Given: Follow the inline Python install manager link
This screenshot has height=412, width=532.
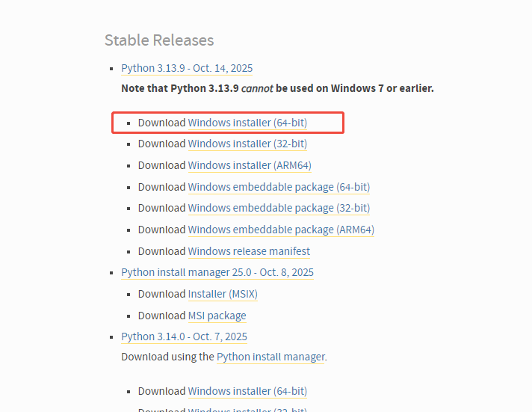Looking at the screenshot, I should (x=270, y=357).
